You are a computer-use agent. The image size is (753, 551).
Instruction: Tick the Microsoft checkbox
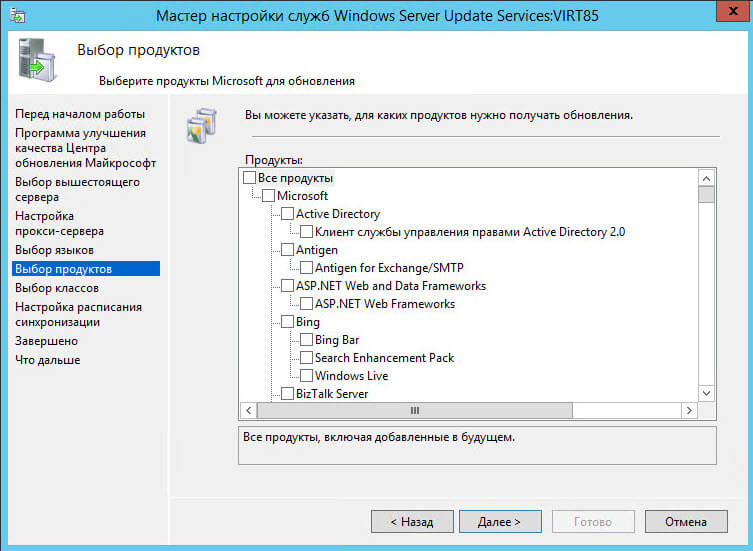coord(268,196)
